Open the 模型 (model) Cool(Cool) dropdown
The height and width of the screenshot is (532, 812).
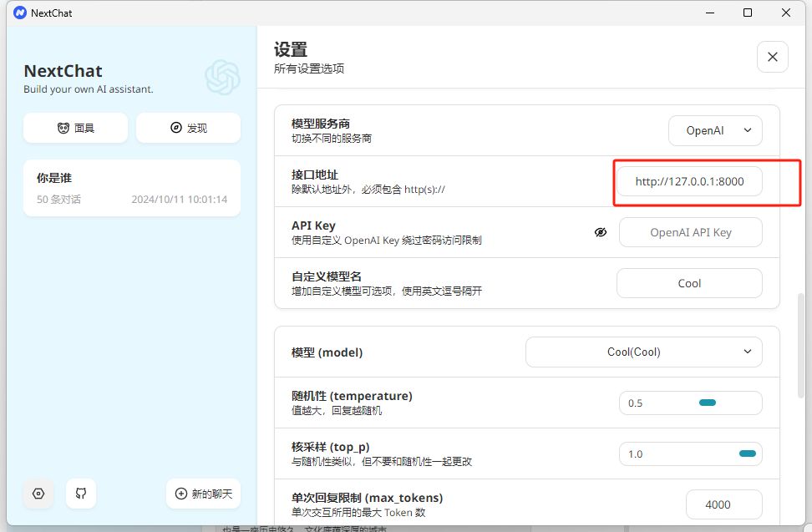tap(644, 352)
